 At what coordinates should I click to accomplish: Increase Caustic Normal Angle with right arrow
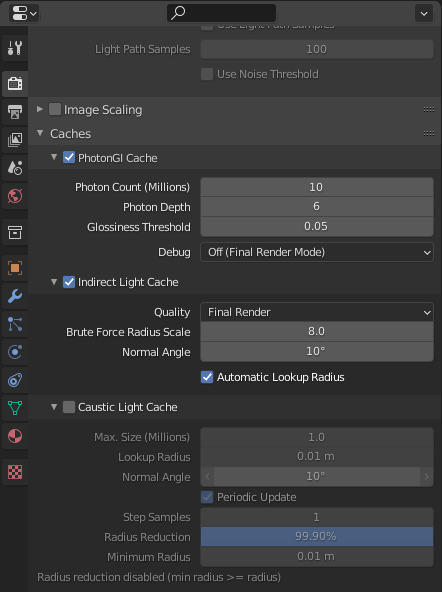pyautogui.click(x=427, y=476)
